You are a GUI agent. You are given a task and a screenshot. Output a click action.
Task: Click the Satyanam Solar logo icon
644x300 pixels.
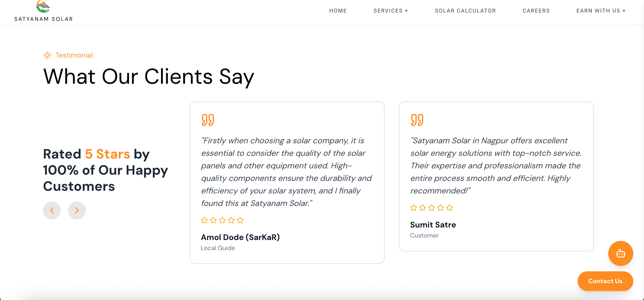[x=43, y=6]
